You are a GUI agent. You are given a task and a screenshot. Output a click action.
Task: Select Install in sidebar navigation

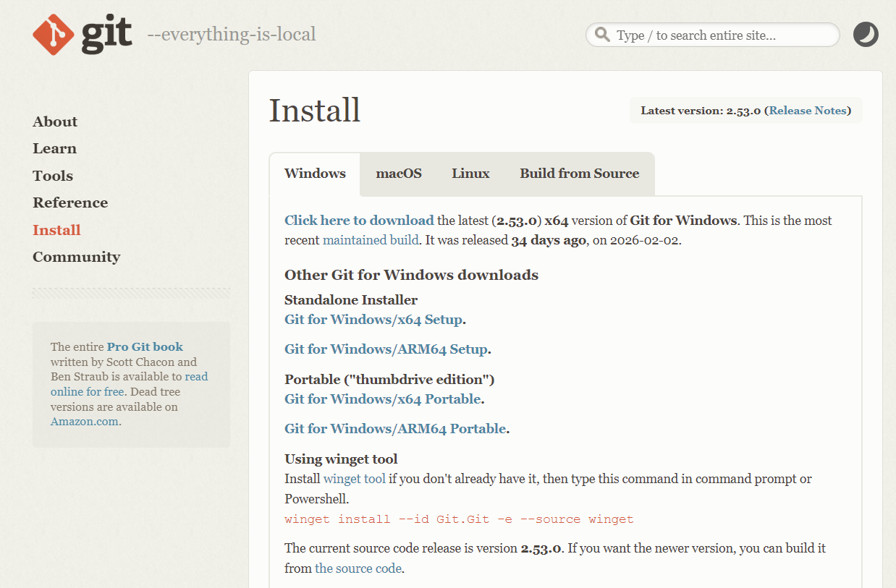click(x=56, y=230)
